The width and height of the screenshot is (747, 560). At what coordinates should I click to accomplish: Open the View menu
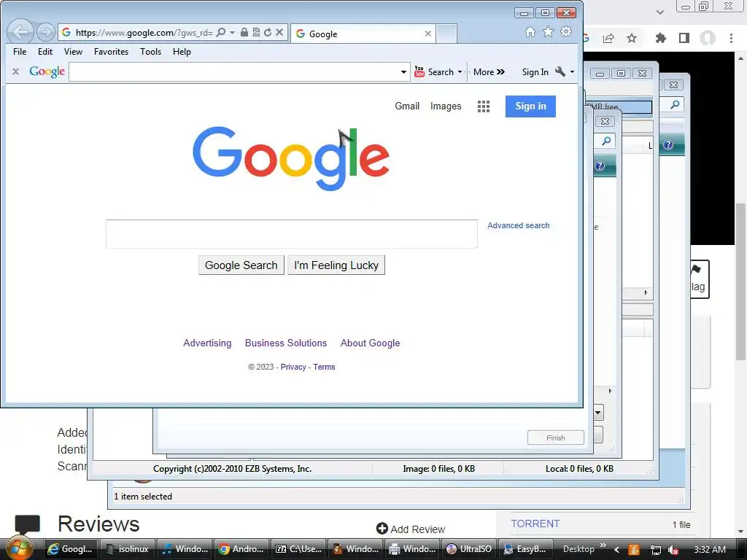(74, 52)
